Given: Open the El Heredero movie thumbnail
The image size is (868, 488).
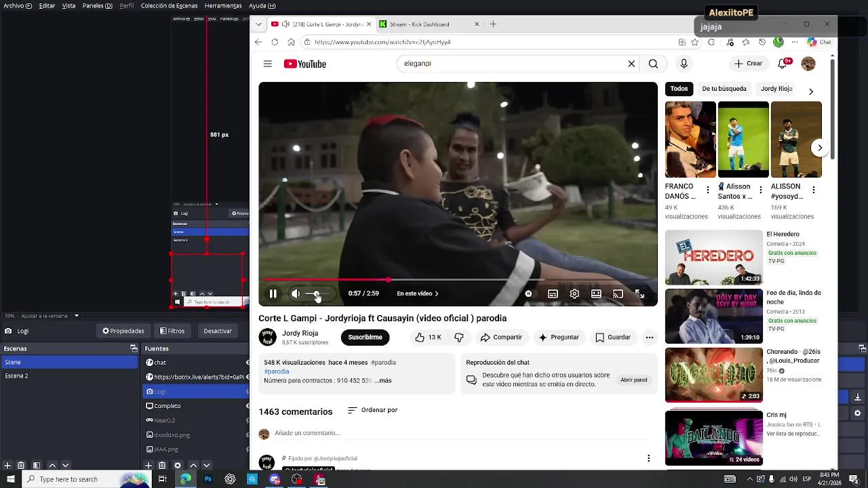Looking at the screenshot, I should click(x=714, y=258).
